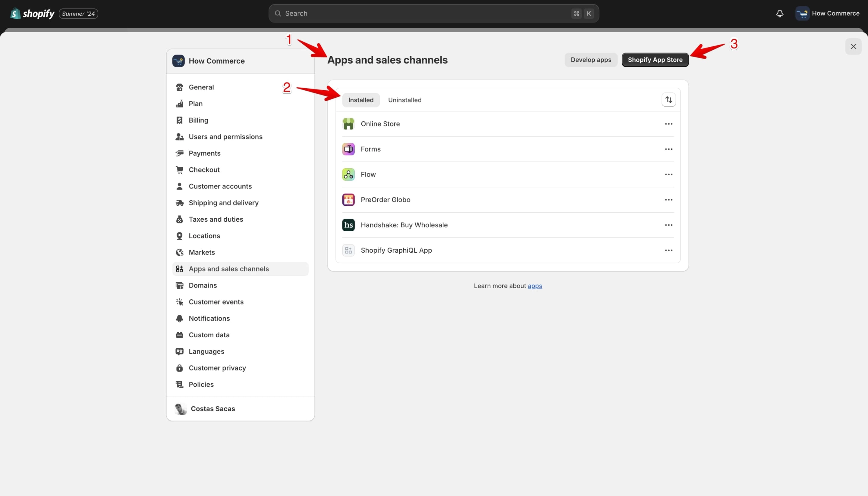Click the Flow app icon
Screen dimensions: 868x496
point(348,174)
